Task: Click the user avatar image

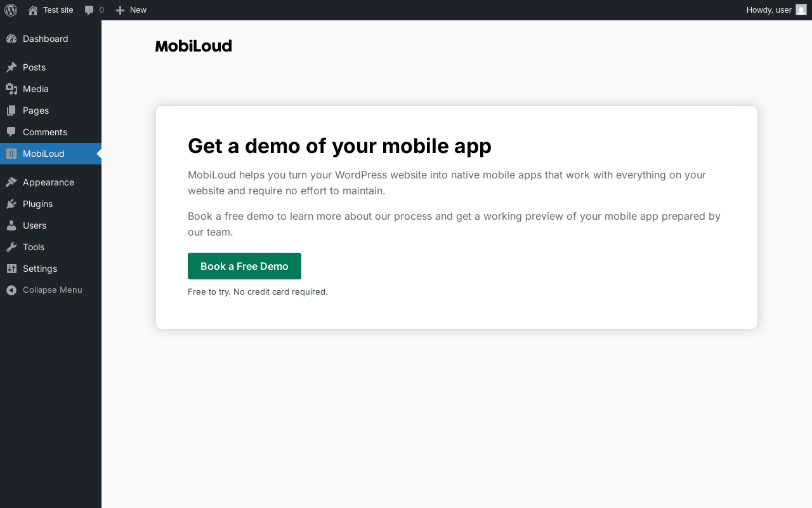Action: click(801, 10)
